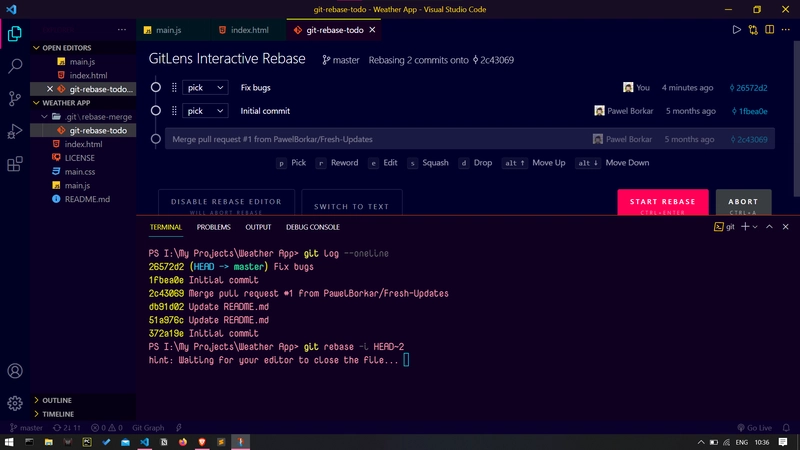Open README.md in explorer tree

[83, 199]
